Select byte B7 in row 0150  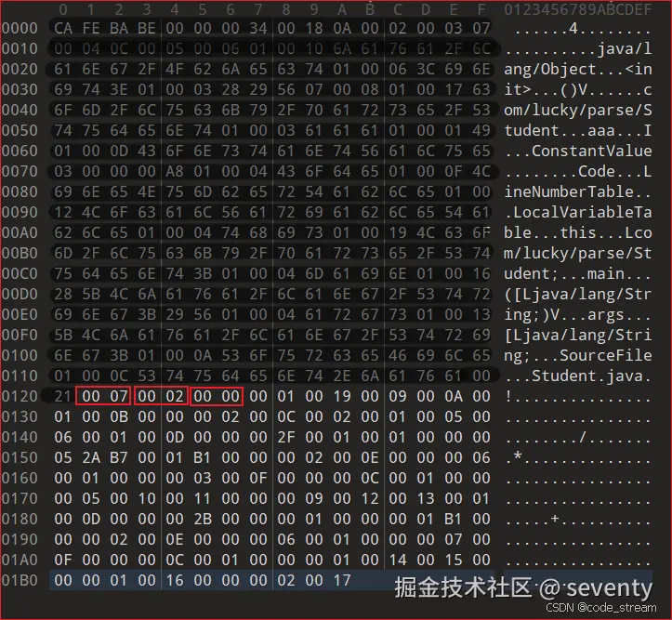pos(119,457)
